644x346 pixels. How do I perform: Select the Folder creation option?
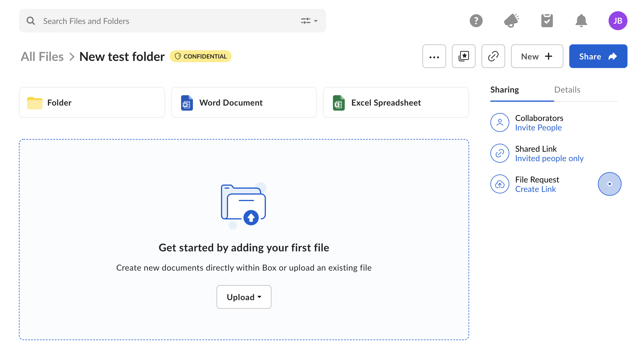tap(92, 102)
